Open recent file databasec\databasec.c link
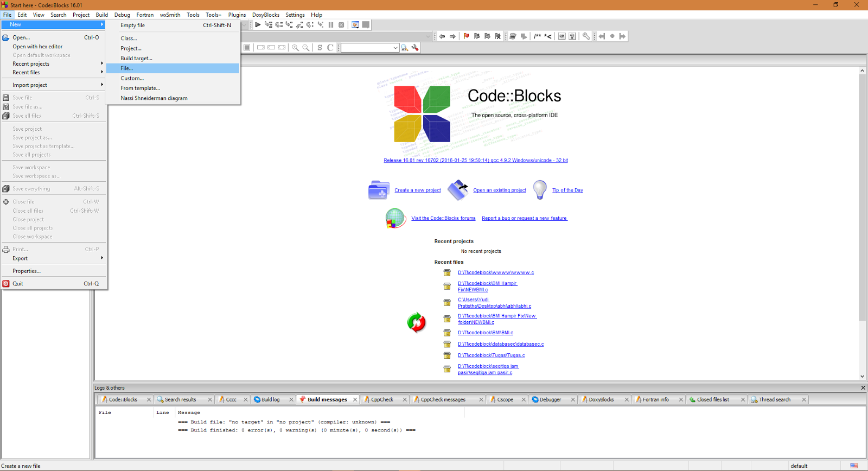 (501, 344)
